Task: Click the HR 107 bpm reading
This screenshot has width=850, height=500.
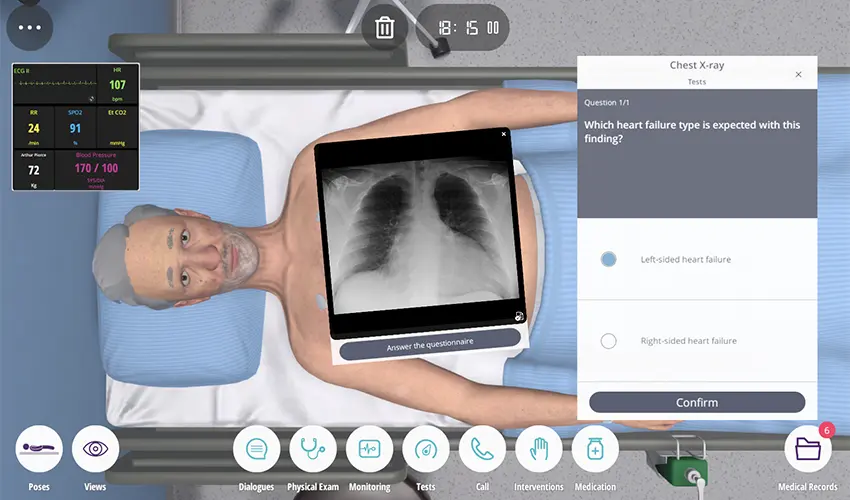Action: pyautogui.click(x=117, y=85)
